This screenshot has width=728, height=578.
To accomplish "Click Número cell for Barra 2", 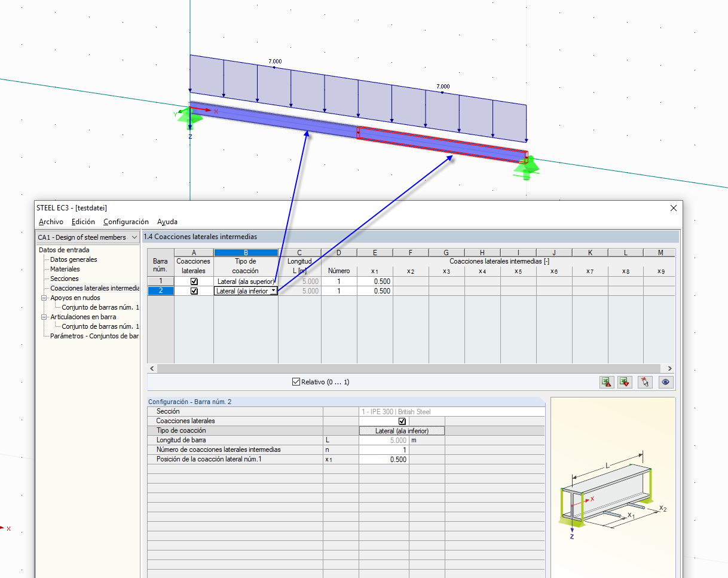I will pyautogui.click(x=339, y=291).
